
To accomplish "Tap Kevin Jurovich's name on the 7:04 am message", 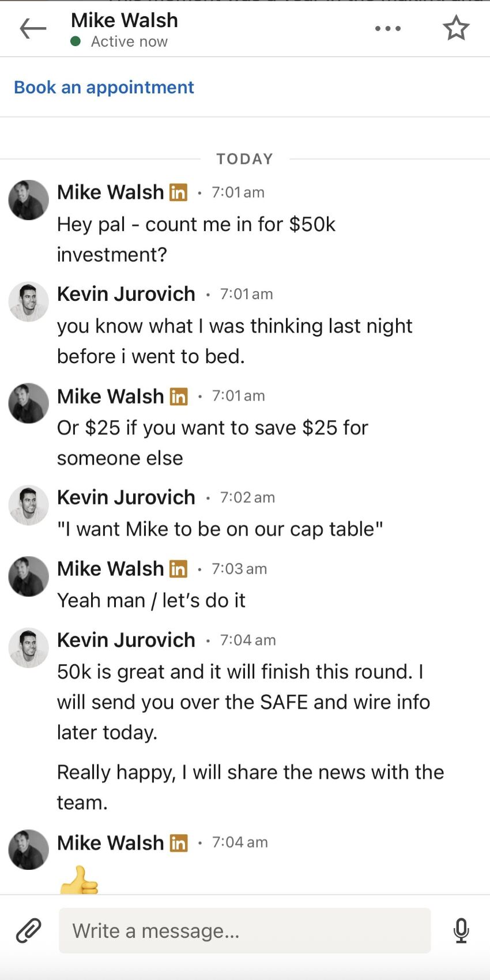I will (x=126, y=640).
